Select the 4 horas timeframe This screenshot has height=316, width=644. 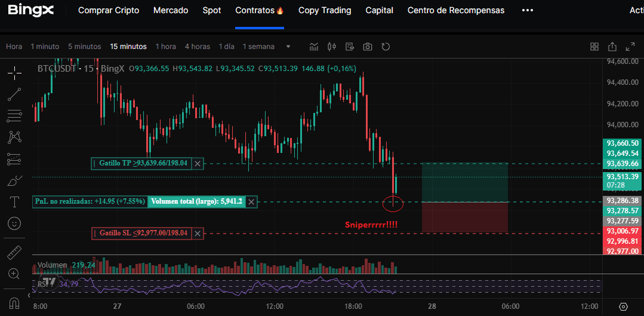[197, 47]
